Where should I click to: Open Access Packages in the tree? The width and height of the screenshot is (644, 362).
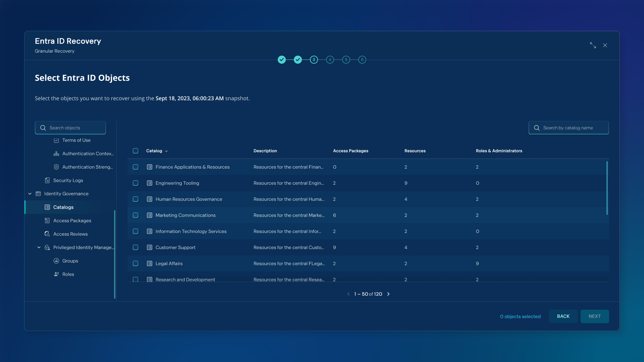pos(72,221)
